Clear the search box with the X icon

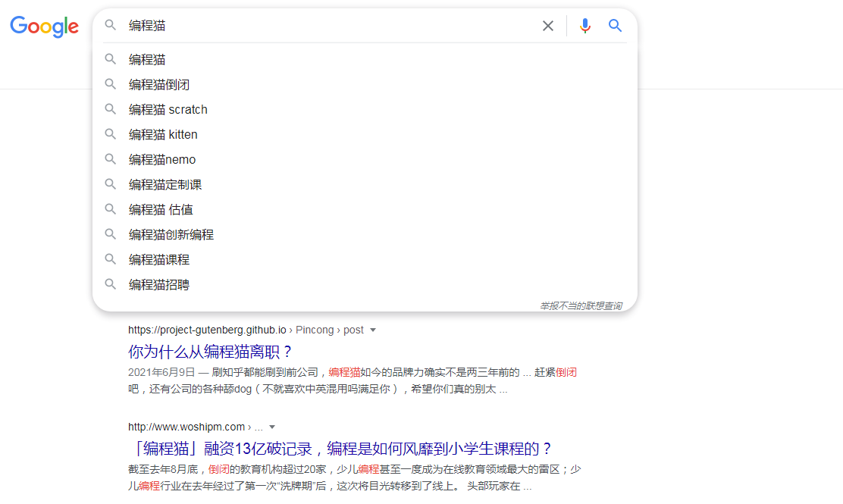(548, 25)
